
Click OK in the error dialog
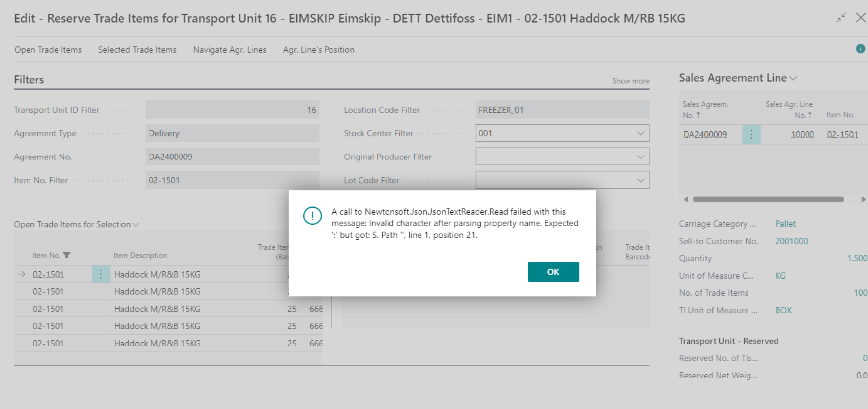(x=553, y=272)
